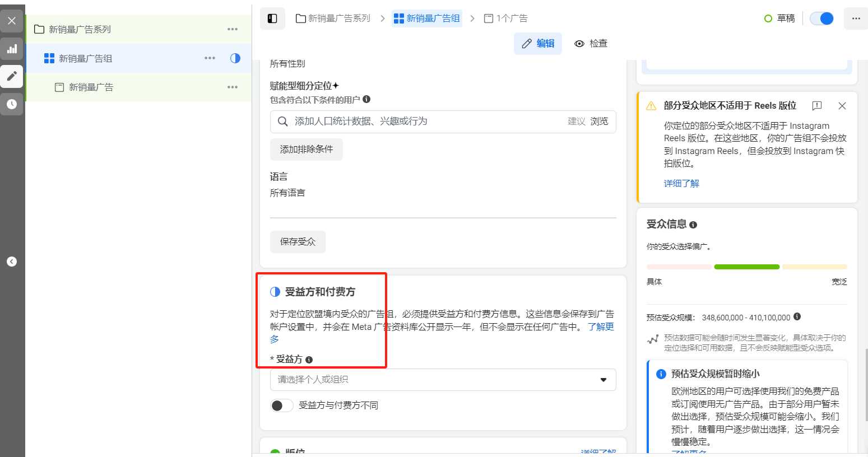
Task: Collapse sidebar with left chevron circle
Action: tap(12, 262)
